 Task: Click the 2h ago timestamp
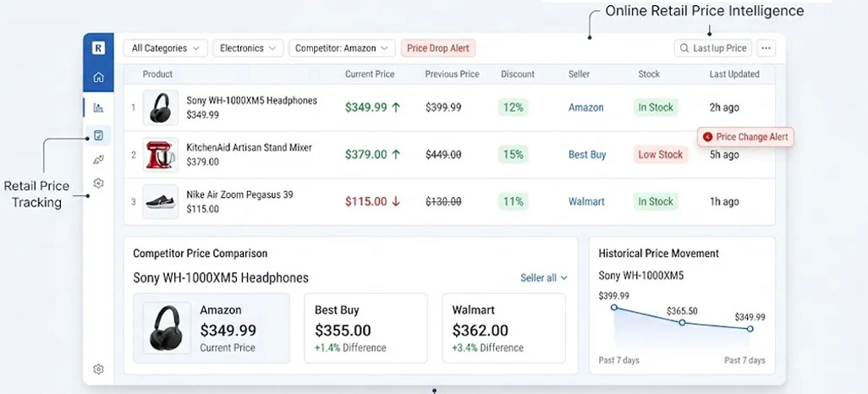(x=724, y=107)
